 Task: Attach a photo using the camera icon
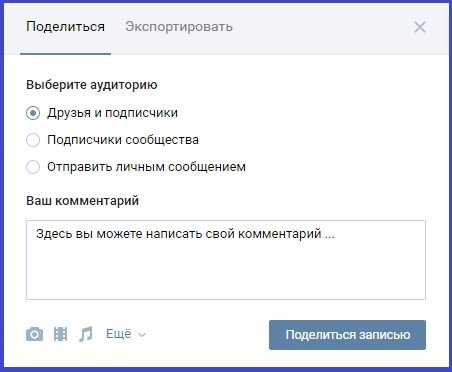pyautogui.click(x=34, y=334)
